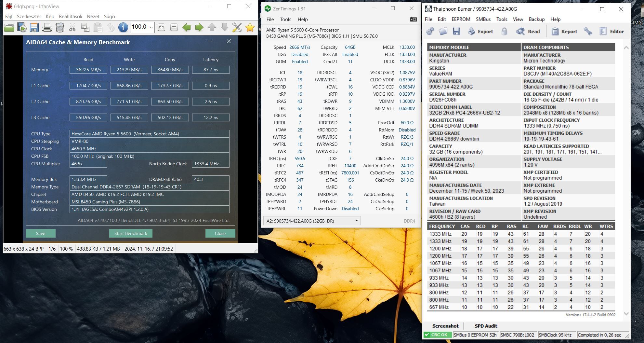
Task: Open file with IrfanView folder icon
Action: click(9, 28)
